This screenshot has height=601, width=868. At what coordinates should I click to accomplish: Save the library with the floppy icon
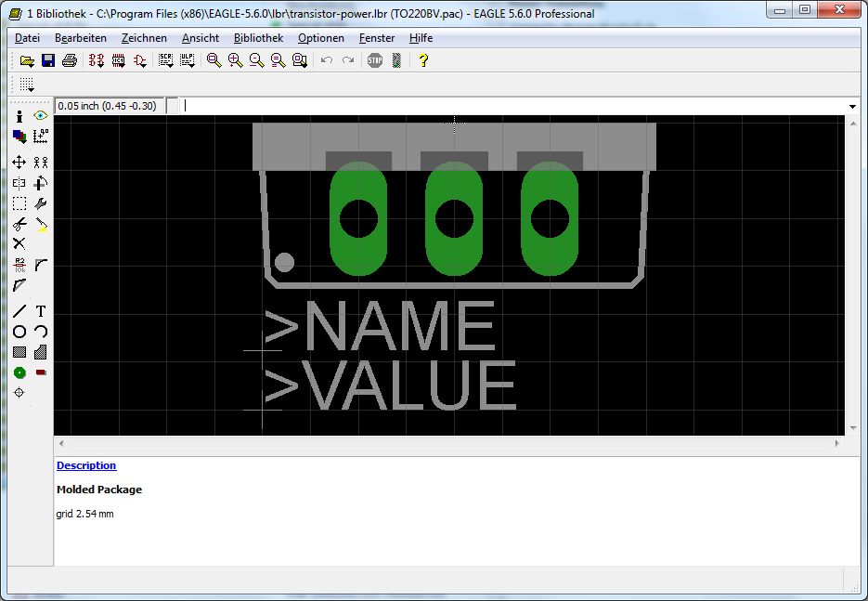coord(48,60)
